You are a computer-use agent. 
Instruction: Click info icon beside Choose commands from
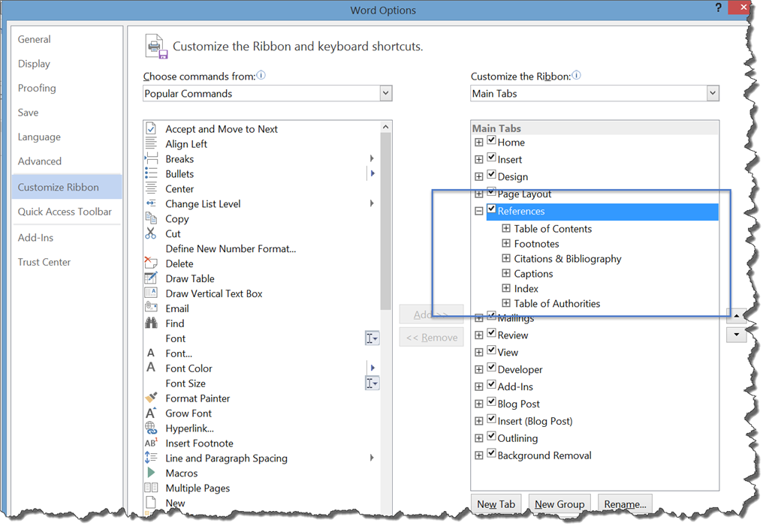click(x=261, y=75)
